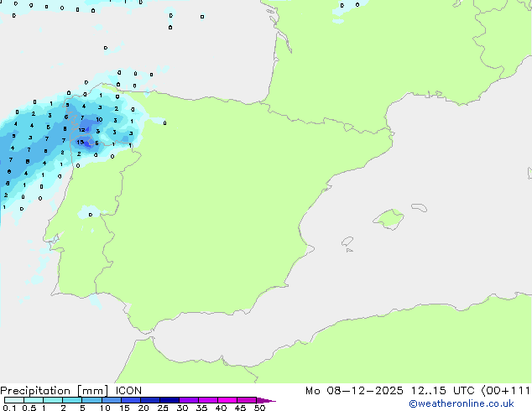Pick the 30–35 mm purple legend swatch
This screenshot has height=411, width=532.
click(x=189, y=400)
